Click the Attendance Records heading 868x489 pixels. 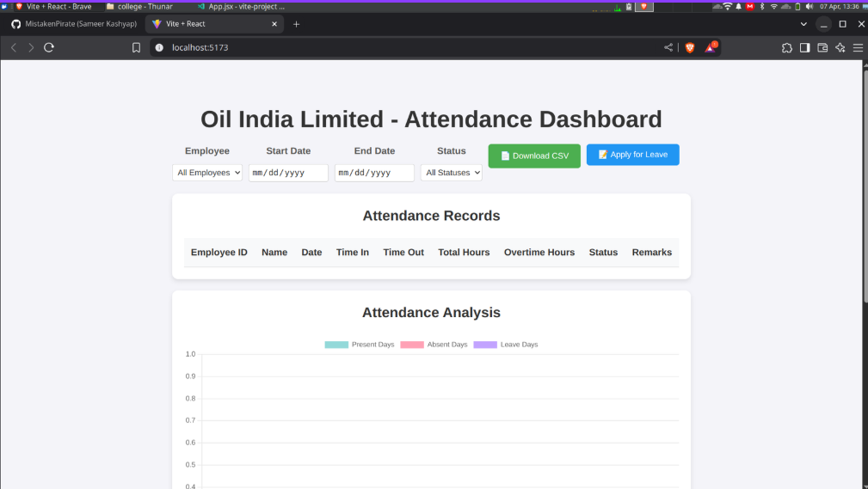coord(431,216)
